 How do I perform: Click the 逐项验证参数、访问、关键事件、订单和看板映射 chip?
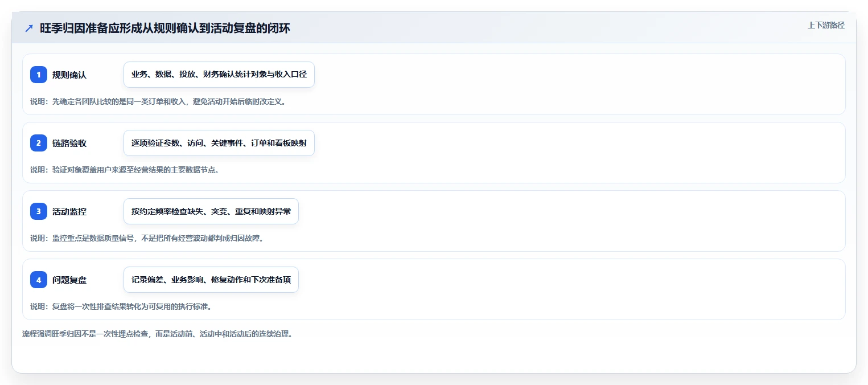coord(219,143)
